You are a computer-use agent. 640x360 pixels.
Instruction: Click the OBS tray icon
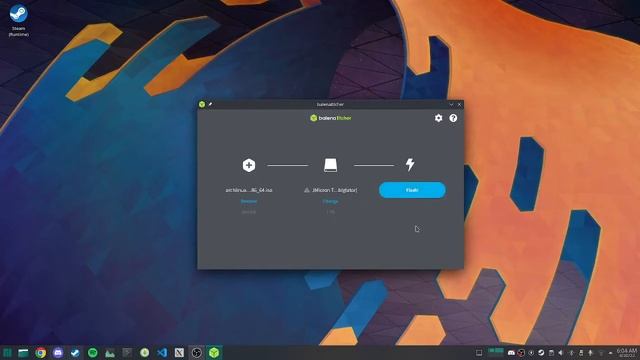point(521,353)
